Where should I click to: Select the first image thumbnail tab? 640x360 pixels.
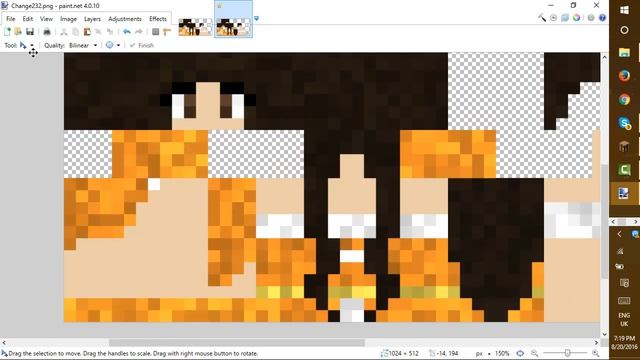[x=195, y=27]
